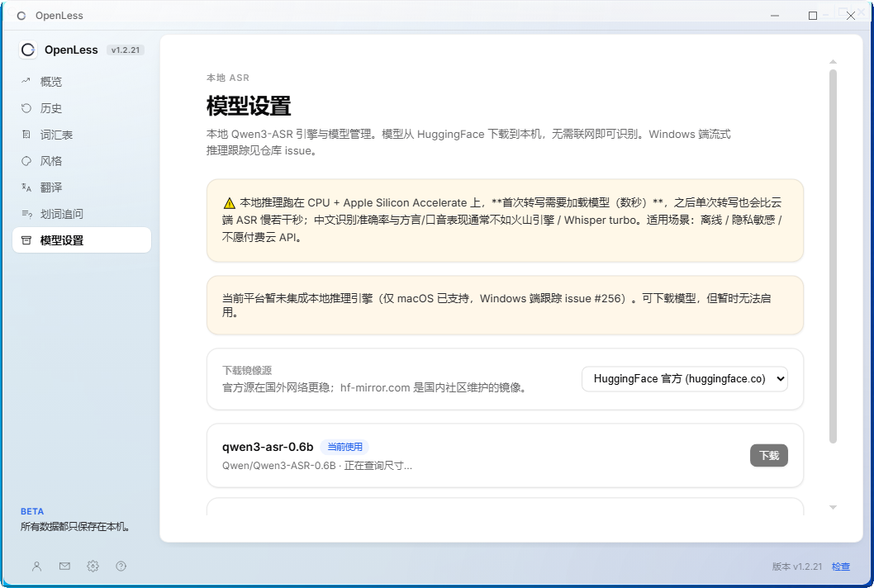Screen dimensions: 874x588
Task: Click the scrollbar up arrow
Action: tap(833, 62)
